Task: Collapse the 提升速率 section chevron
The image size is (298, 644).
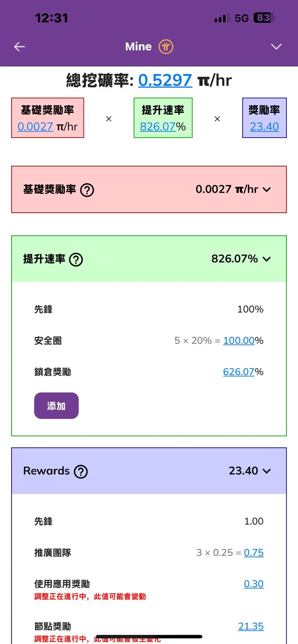Action: [266, 259]
